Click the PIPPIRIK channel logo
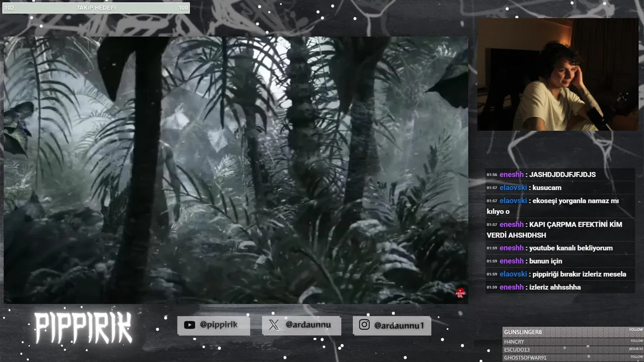Screen dimensions: 644x362 tap(83, 328)
